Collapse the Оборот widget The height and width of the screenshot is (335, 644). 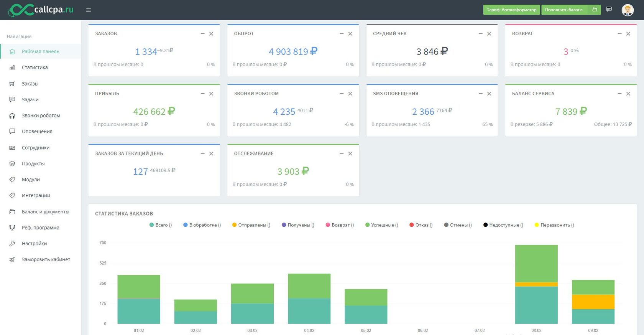(x=342, y=34)
